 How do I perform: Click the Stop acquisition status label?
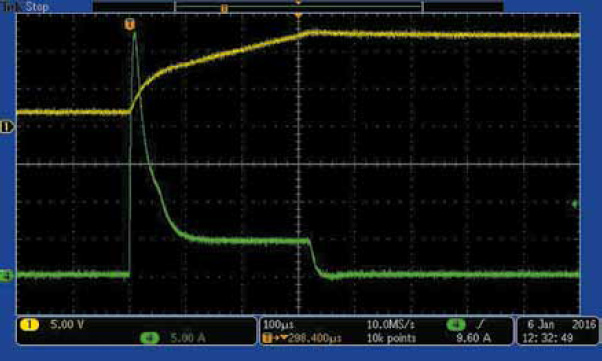click(x=37, y=7)
